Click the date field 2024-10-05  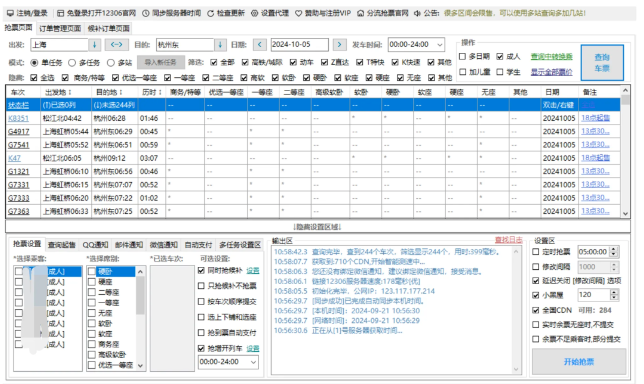click(299, 44)
